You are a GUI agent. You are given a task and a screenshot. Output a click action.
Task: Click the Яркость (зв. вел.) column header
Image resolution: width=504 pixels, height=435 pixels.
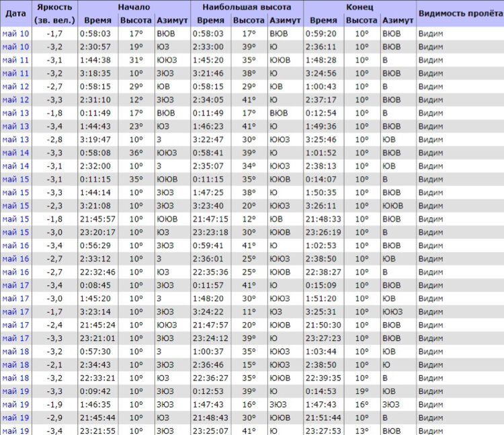pyautogui.click(x=54, y=13)
